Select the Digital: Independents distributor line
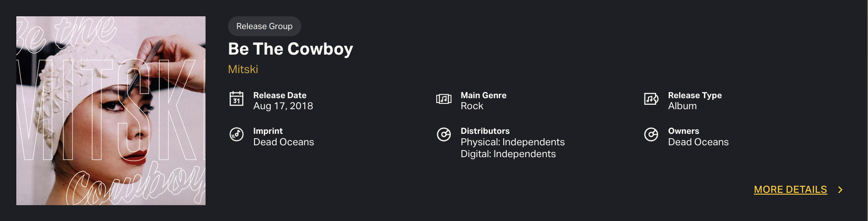Image resolution: width=868 pixels, height=221 pixels. (x=508, y=154)
